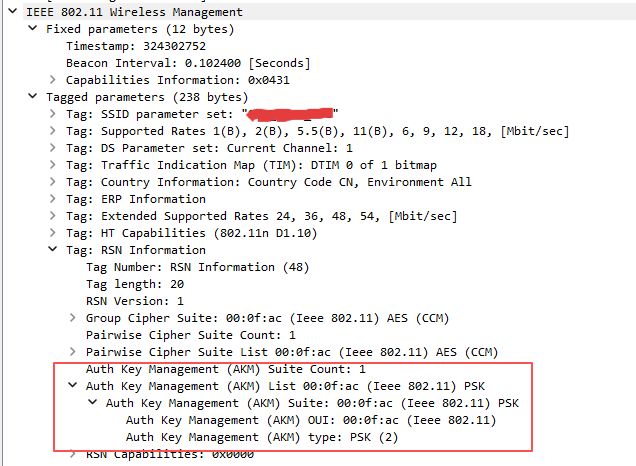Expand the ERP Information tag

click(x=53, y=199)
